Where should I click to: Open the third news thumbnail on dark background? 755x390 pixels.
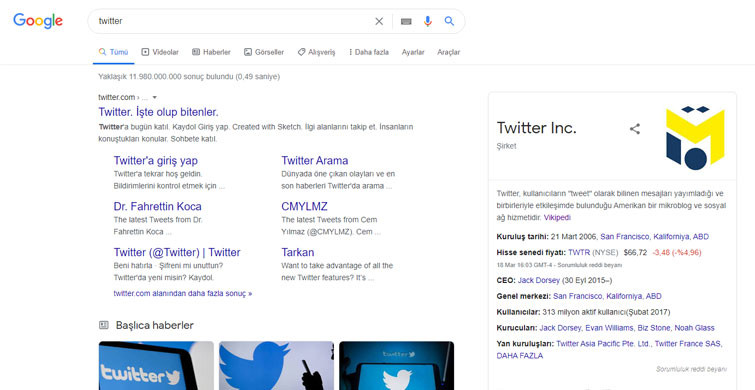[x=396, y=366]
